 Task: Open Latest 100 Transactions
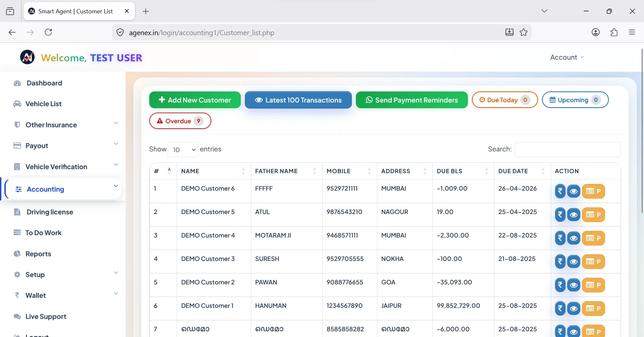click(298, 100)
